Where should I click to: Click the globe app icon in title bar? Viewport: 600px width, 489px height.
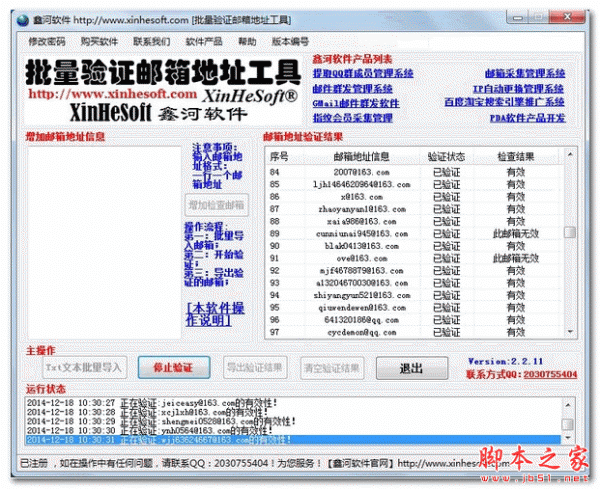[23, 20]
